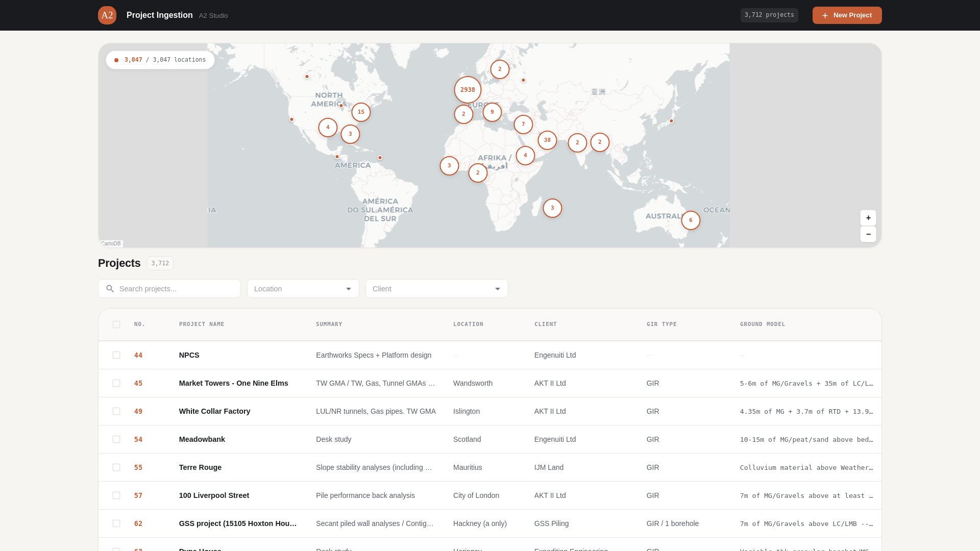980x551 pixels.
Task: Click the search magnifier icon
Action: coord(110,289)
